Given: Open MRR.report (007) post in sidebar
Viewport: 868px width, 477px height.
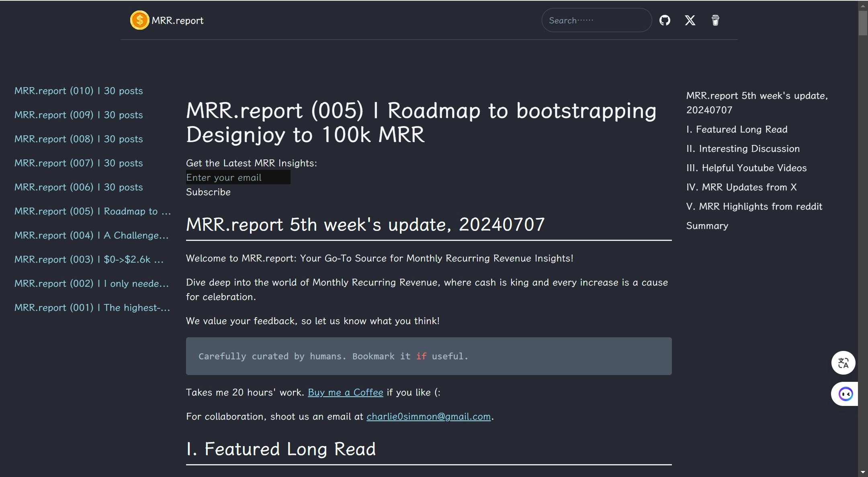Looking at the screenshot, I should point(79,163).
